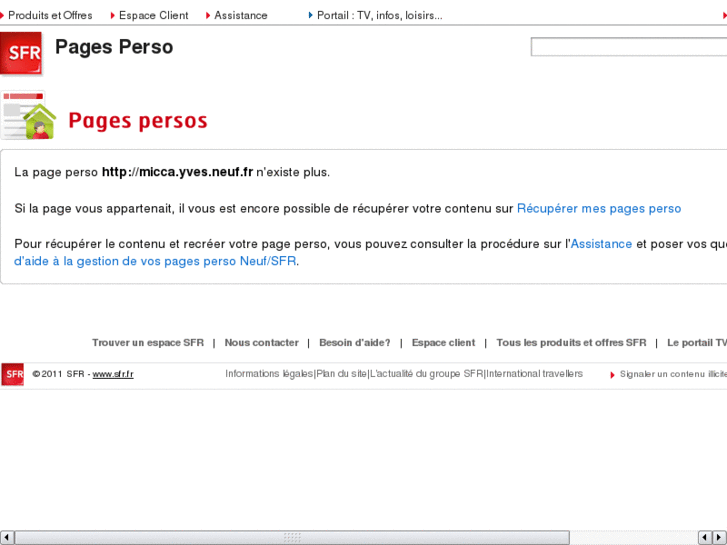Click Tous les produits et offres SFR
Viewport: 727px width, 545px height.
coord(571,343)
